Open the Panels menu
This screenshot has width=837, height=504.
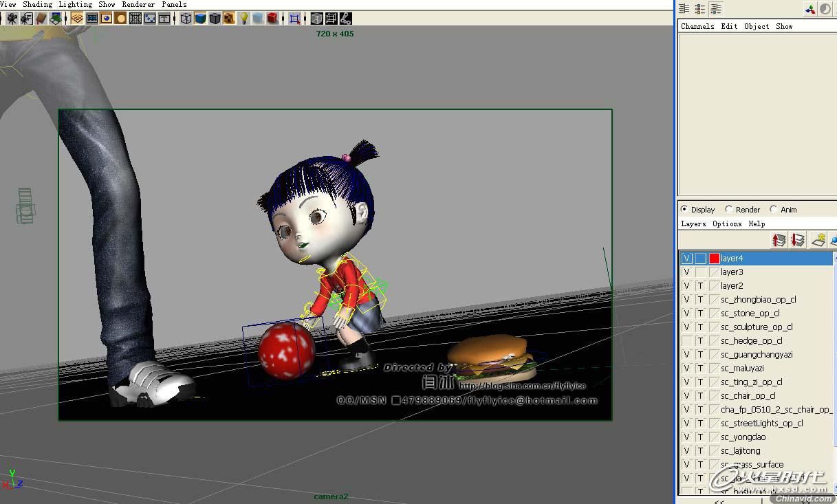pos(174,4)
